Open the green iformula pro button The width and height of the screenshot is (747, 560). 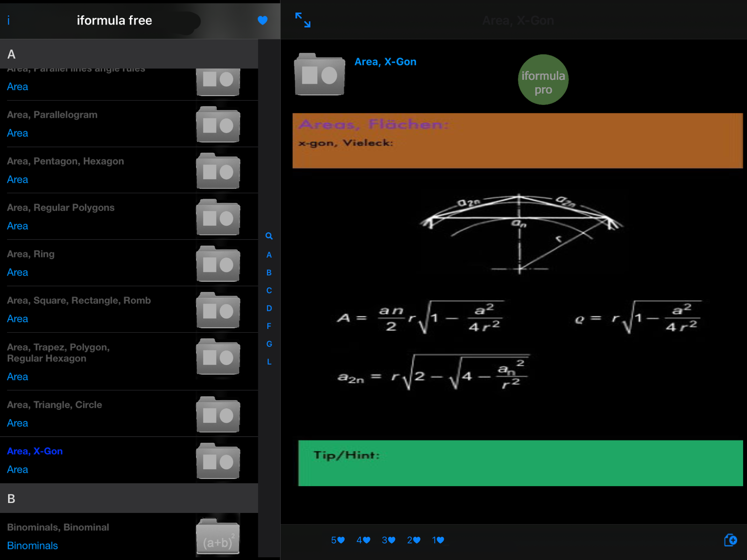click(x=543, y=80)
